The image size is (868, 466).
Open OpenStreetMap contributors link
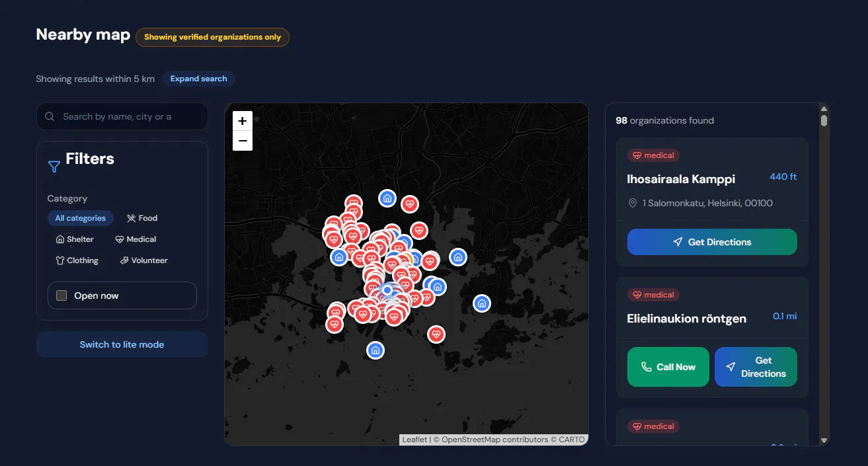tap(494, 440)
